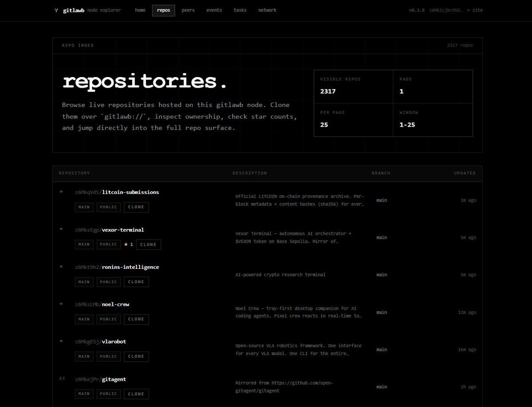Clone the litcoin-submissions repo
This screenshot has height=407, width=532.
[x=136, y=207]
